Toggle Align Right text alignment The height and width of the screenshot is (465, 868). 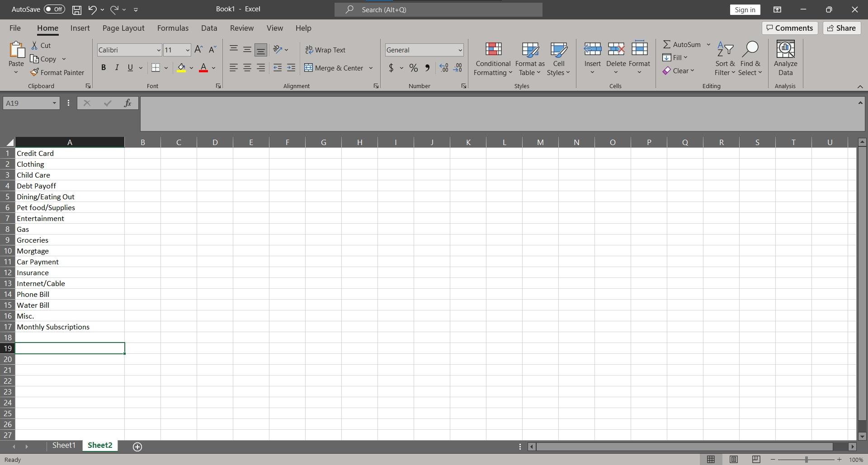(x=261, y=68)
